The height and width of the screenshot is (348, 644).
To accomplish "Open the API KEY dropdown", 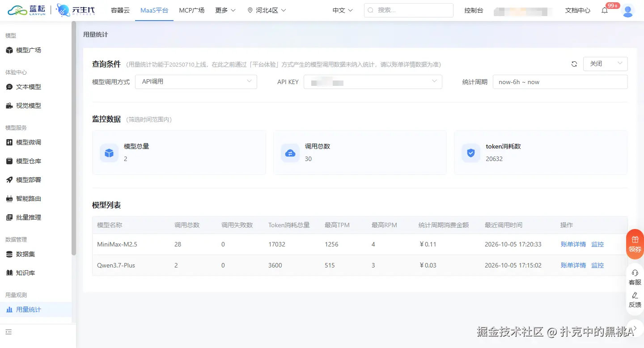I will click(x=373, y=82).
